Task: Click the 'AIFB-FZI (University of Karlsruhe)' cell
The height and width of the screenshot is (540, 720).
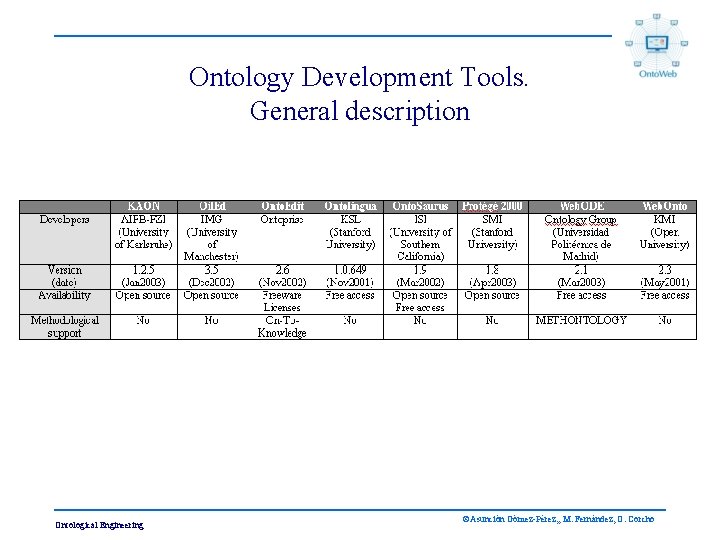Action: tap(144, 239)
